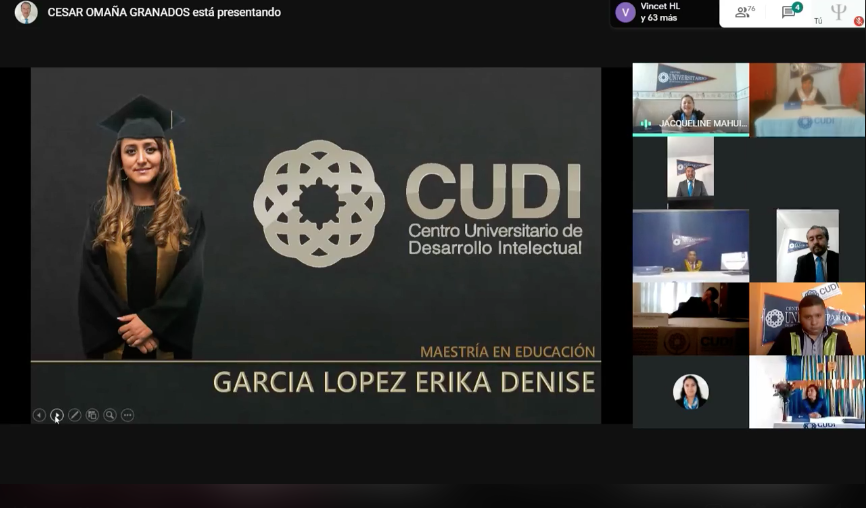The height and width of the screenshot is (508, 866).
Task: Click the 'MAESTRÍA EN EDUCACIÓN' text
Action: 508,352
